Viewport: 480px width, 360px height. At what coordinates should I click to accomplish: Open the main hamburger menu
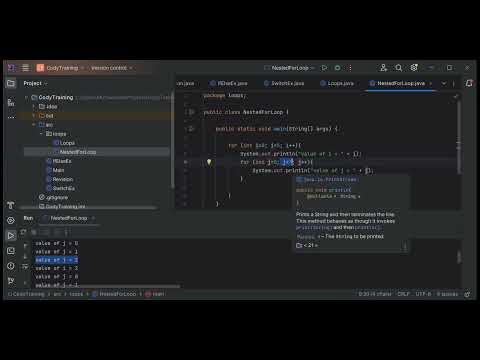coord(25,68)
